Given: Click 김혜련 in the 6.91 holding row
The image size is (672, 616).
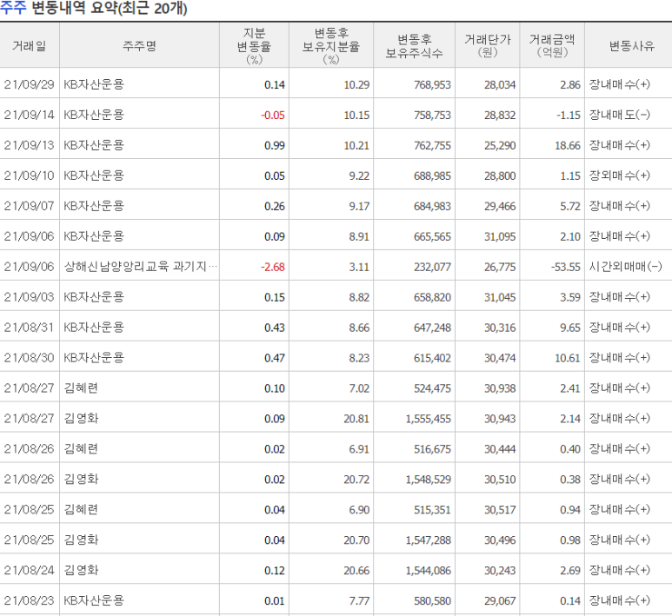Looking at the screenshot, I should coord(81,449).
